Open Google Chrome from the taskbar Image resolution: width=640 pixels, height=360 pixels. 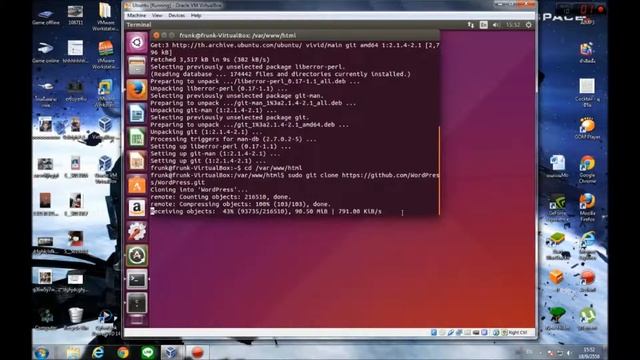[123, 353]
